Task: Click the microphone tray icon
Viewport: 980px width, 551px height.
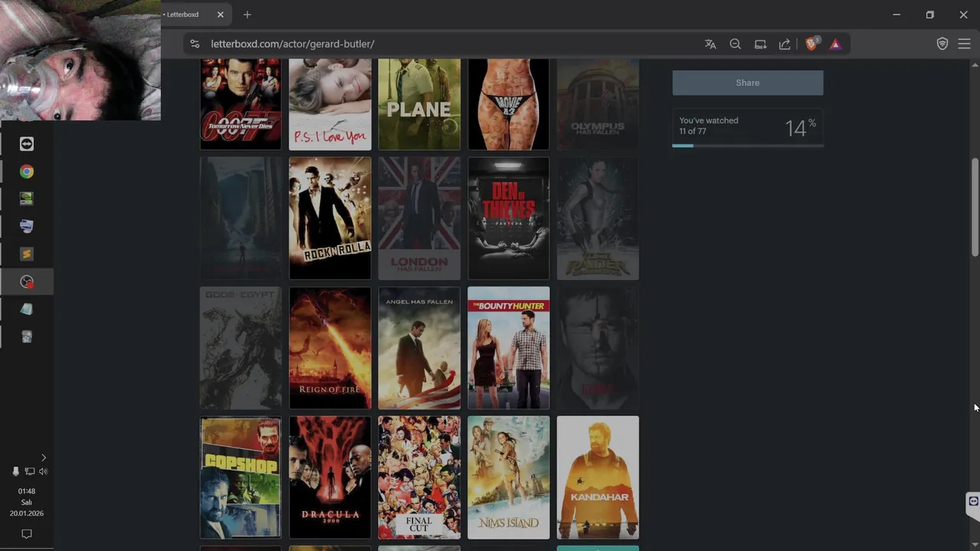Action: (x=15, y=471)
